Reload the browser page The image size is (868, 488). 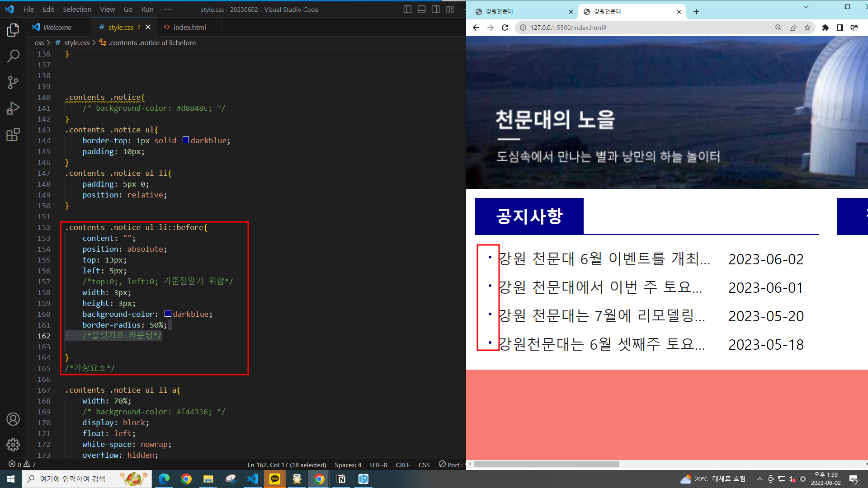tap(505, 28)
